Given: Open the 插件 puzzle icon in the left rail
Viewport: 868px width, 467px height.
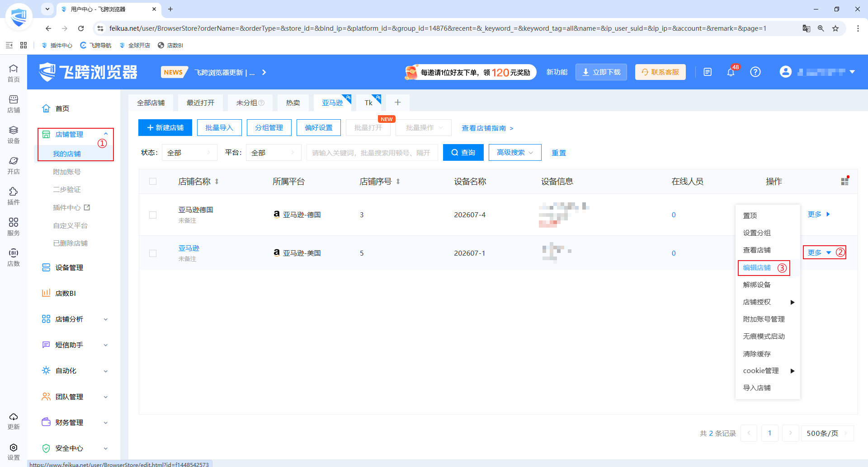Looking at the screenshot, I should (x=14, y=196).
